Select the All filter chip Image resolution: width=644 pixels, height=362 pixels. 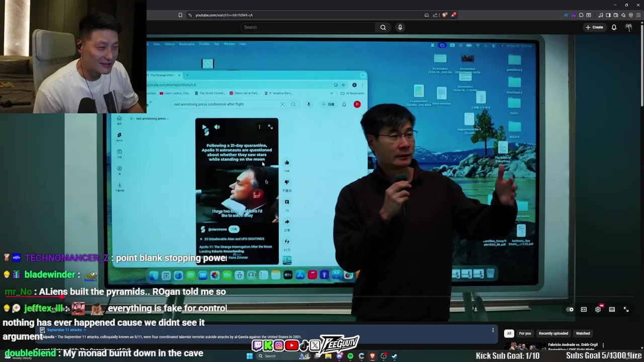(509, 333)
